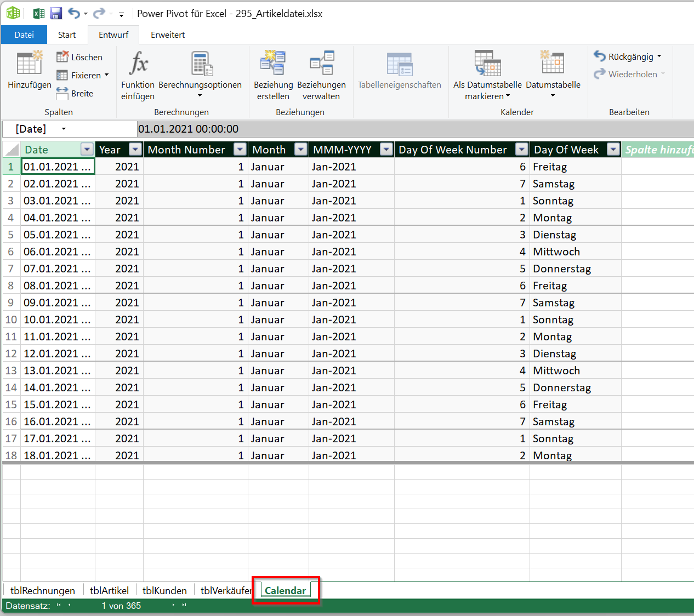The width and height of the screenshot is (694, 616).
Task: Go to first record button
Action: tap(59, 605)
